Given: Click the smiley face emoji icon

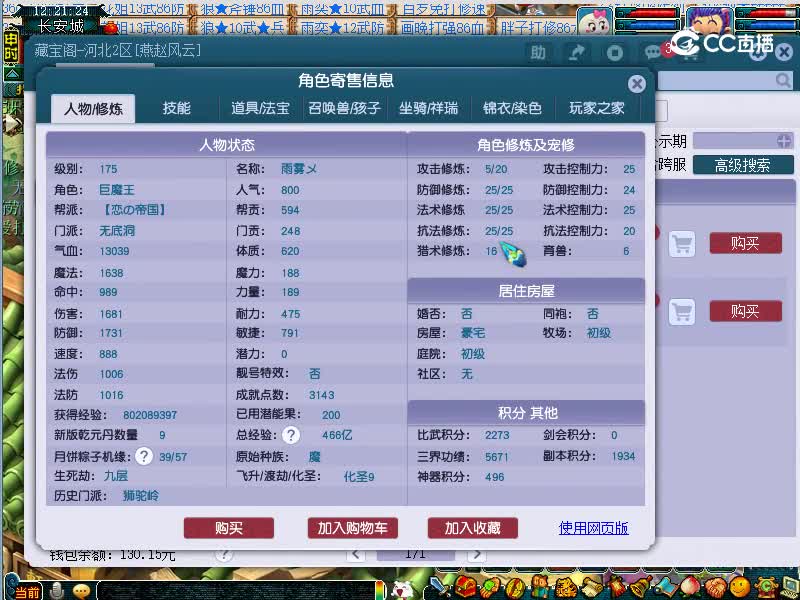Looking at the screenshot, I should click(739, 588).
